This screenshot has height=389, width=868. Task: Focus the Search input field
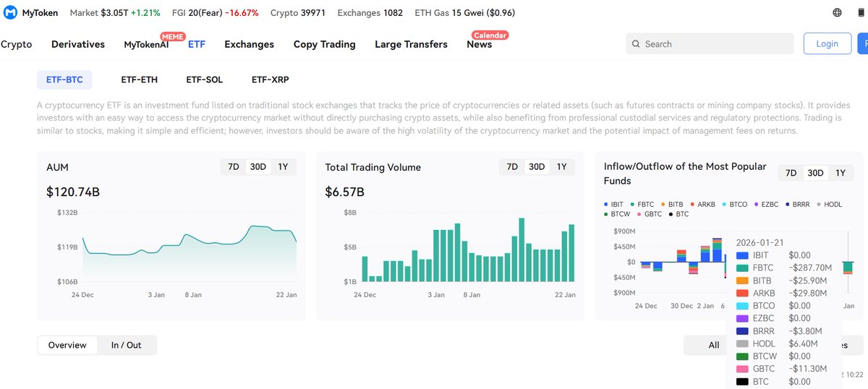click(710, 44)
